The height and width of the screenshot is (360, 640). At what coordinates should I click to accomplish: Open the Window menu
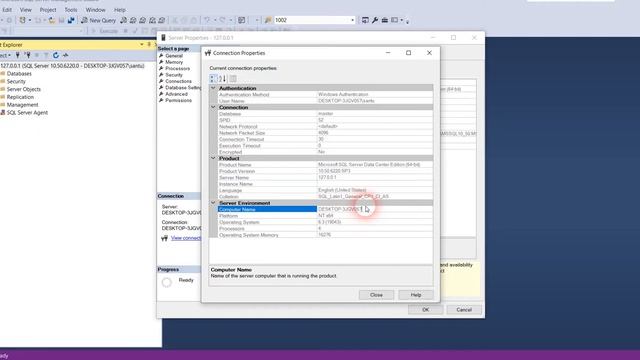[96, 9]
